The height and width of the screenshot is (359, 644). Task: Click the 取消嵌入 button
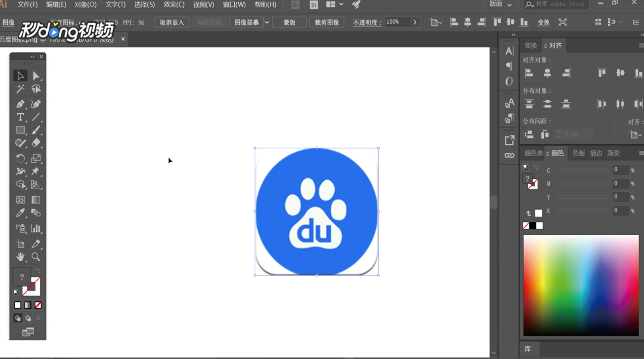[172, 22]
